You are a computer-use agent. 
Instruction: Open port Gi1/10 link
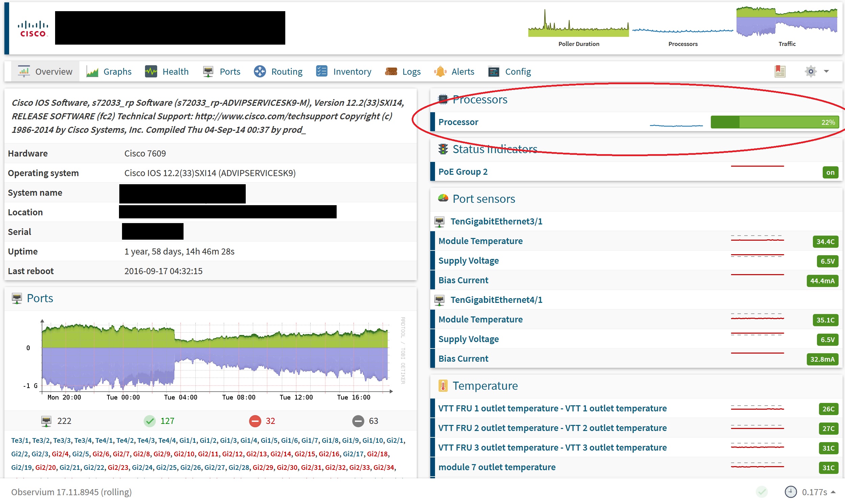(372, 440)
